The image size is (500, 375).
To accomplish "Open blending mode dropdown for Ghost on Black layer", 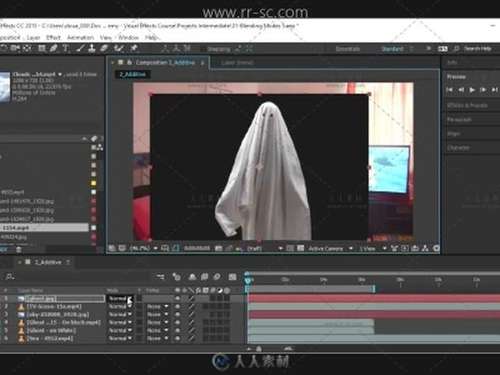I will (120, 322).
